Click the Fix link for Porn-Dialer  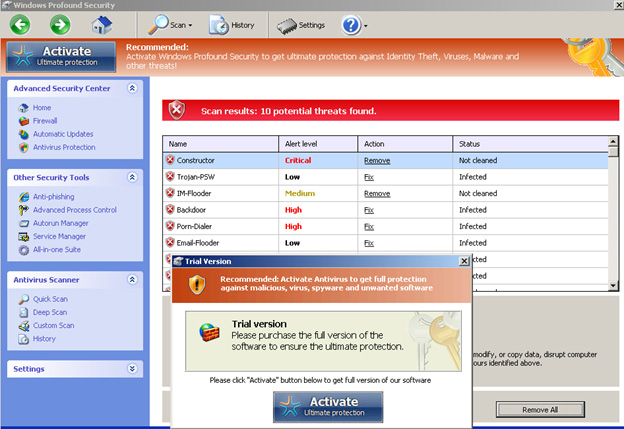tap(369, 227)
